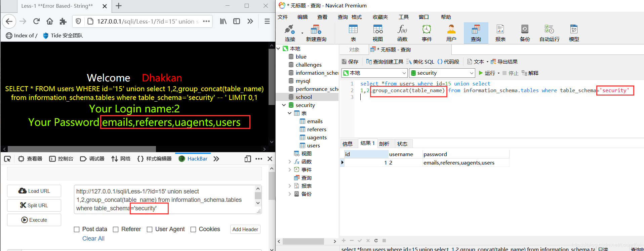Open the page actions ellipsis in URL bar

[x=206, y=21]
